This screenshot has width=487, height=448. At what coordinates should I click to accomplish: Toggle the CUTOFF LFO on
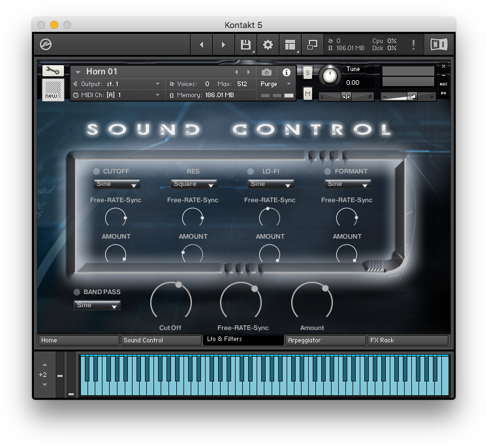(96, 172)
